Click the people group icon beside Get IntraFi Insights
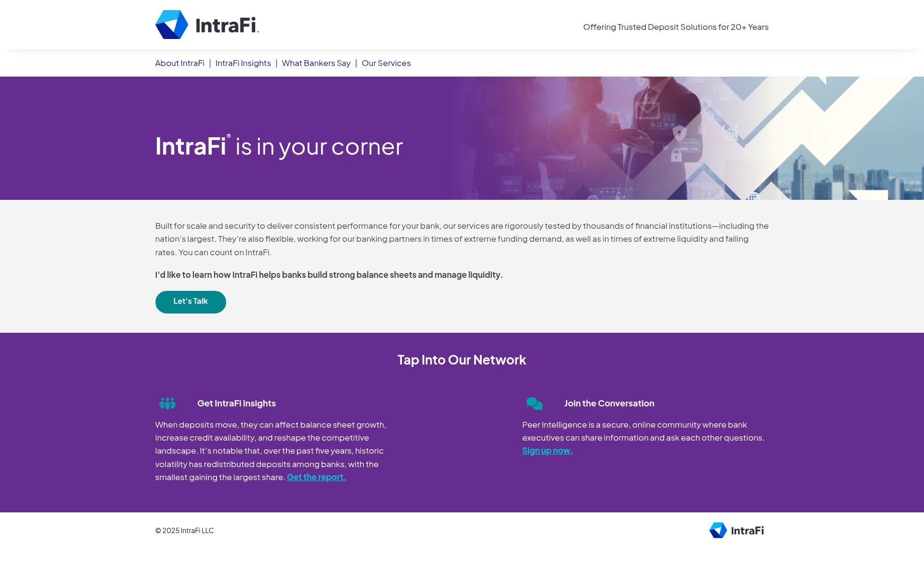This screenshot has height=561, width=924. point(167,404)
